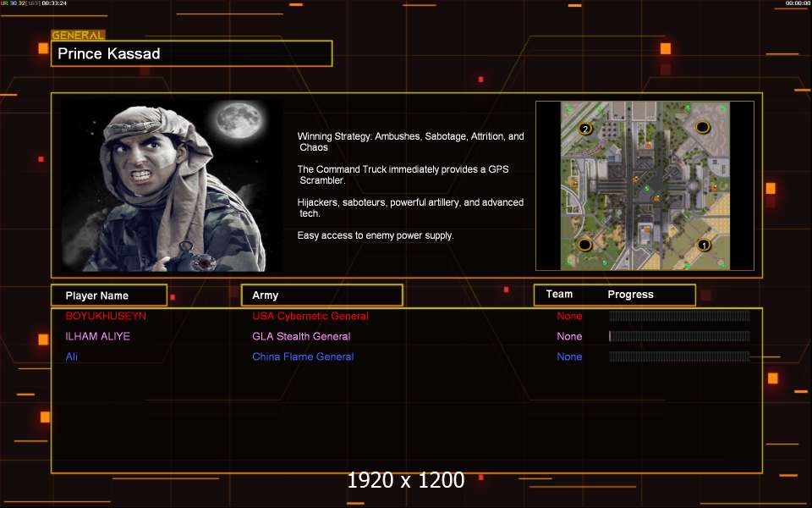Click Easy access to enemy power supply text
The image size is (812, 508).
tap(376, 235)
